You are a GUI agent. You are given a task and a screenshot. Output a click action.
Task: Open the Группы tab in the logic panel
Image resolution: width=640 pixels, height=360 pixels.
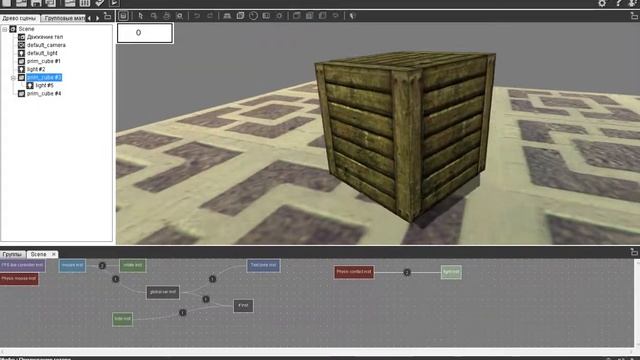(12, 254)
